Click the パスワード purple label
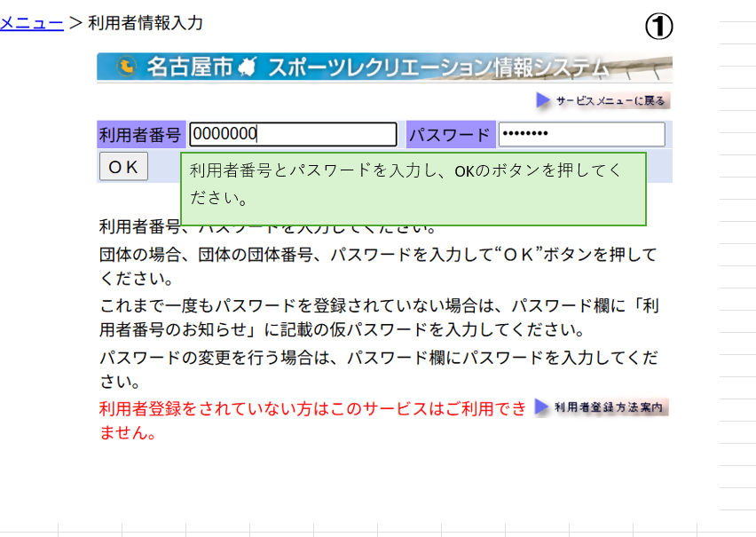756x537 pixels. [449, 135]
